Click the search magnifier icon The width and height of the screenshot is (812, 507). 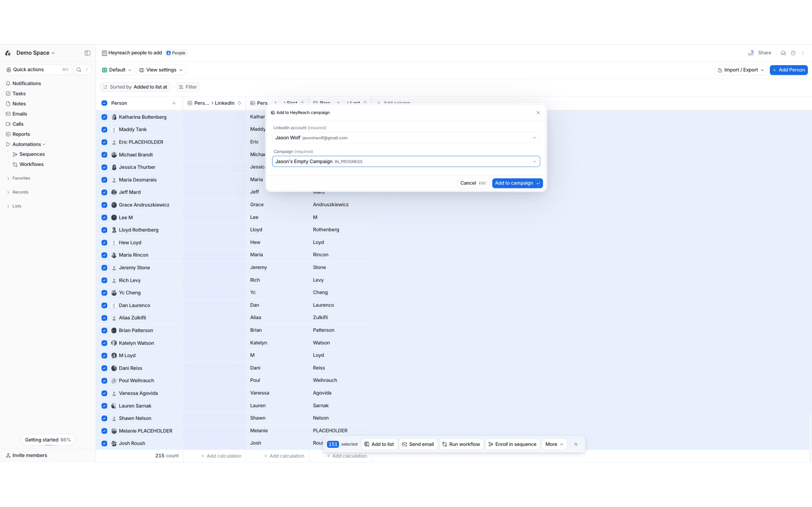tap(79, 70)
